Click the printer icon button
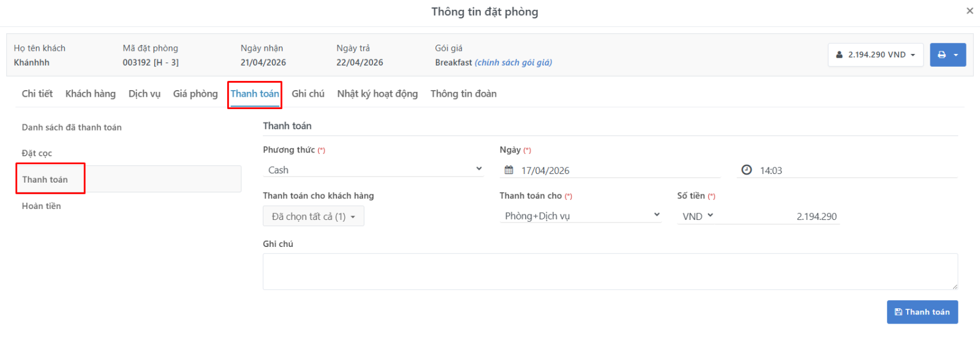This screenshot has height=356, width=980. coord(941,55)
